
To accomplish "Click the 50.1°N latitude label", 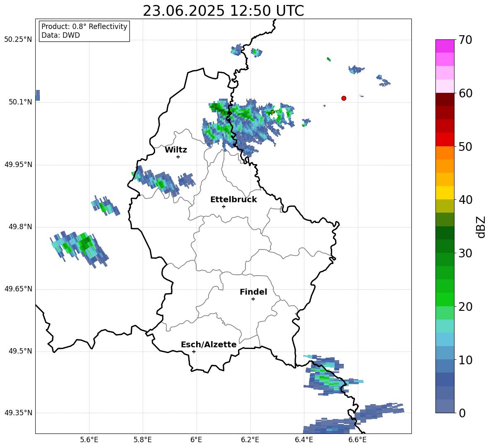I will tap(20, 102).
